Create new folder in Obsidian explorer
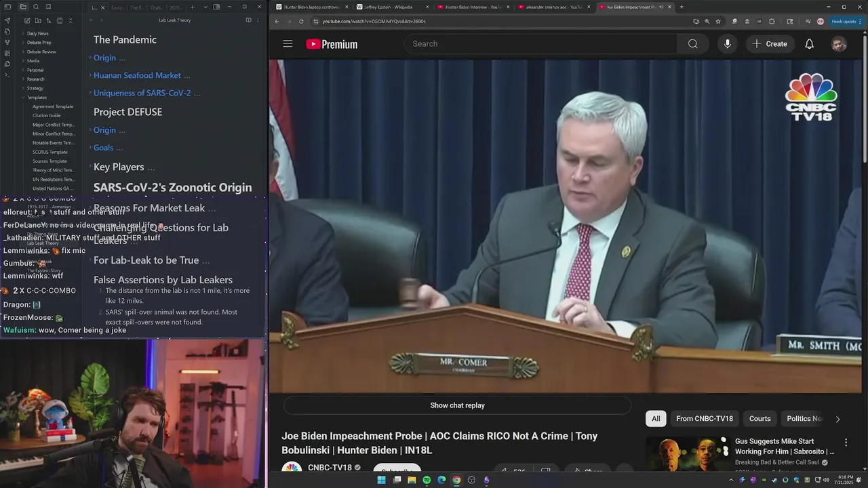Screen dimensions: 868x488 [38, 20]
